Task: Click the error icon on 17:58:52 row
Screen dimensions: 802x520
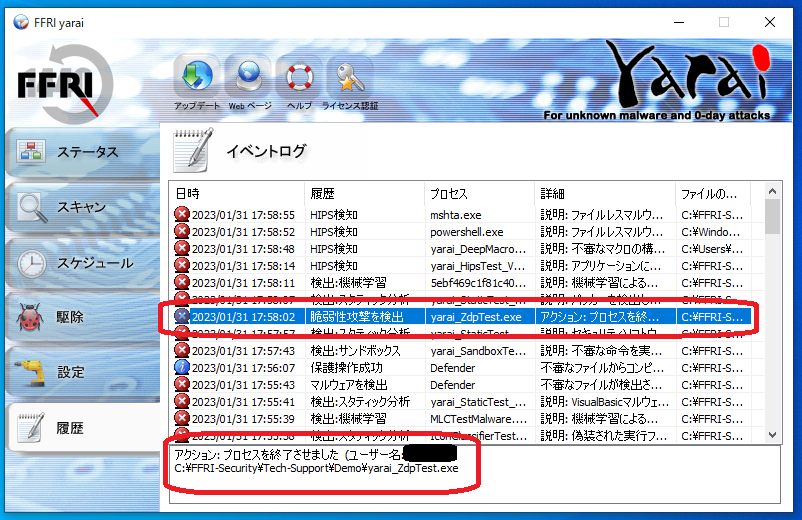Action: coord(182,232)
